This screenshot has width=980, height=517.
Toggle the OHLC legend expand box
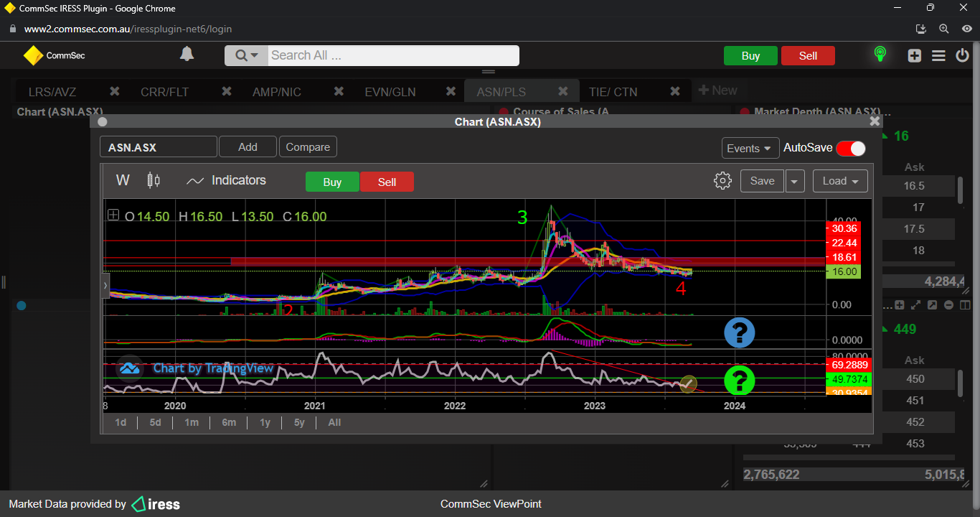tap(113, 215)
